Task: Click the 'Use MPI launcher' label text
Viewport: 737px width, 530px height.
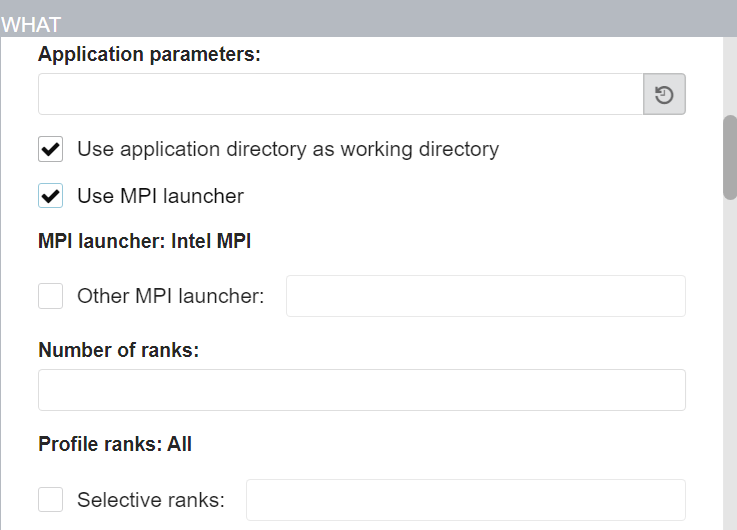Action: (x=160, y=196)
